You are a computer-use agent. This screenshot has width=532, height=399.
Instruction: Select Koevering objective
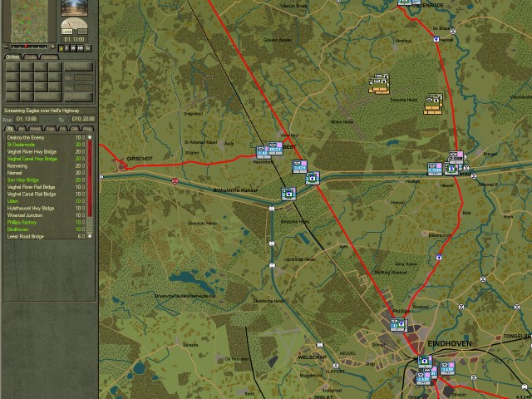pos(45,166)
